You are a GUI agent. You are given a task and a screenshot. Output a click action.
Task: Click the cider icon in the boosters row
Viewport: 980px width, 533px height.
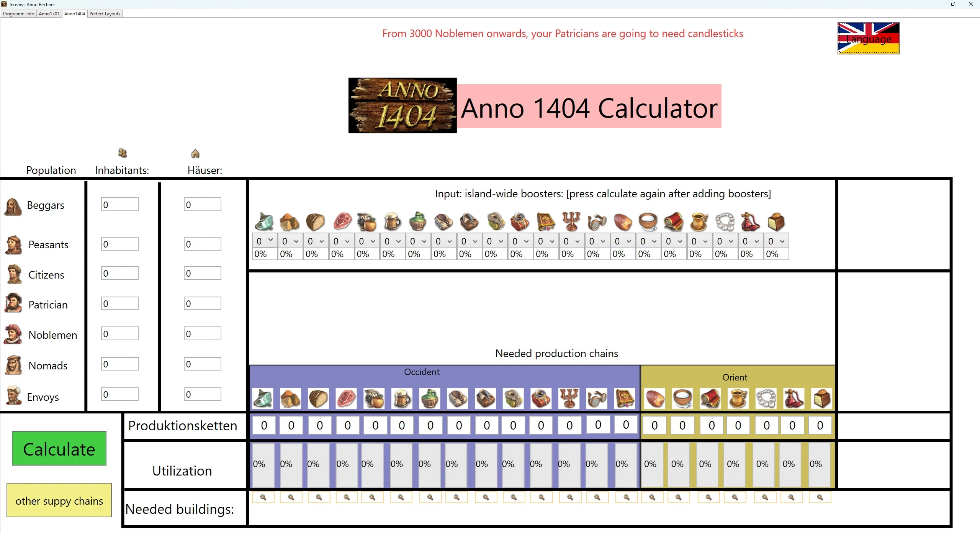pyautogui.click(x=367, y=221)
